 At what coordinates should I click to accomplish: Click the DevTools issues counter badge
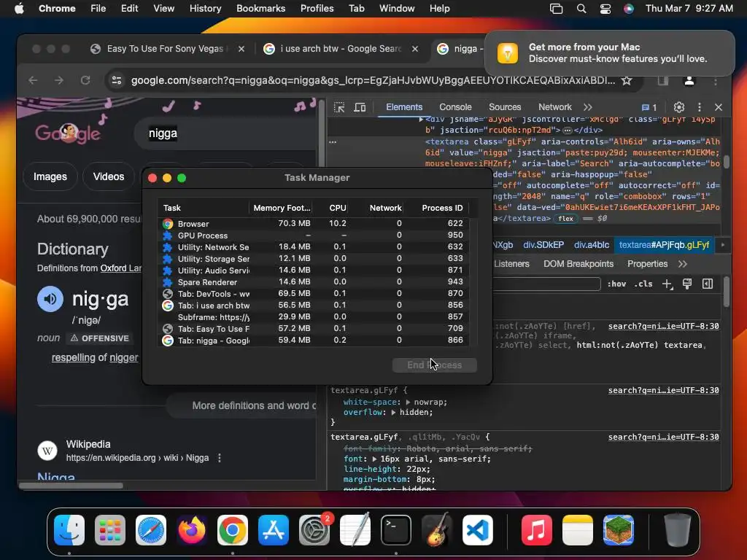(649, 108)
